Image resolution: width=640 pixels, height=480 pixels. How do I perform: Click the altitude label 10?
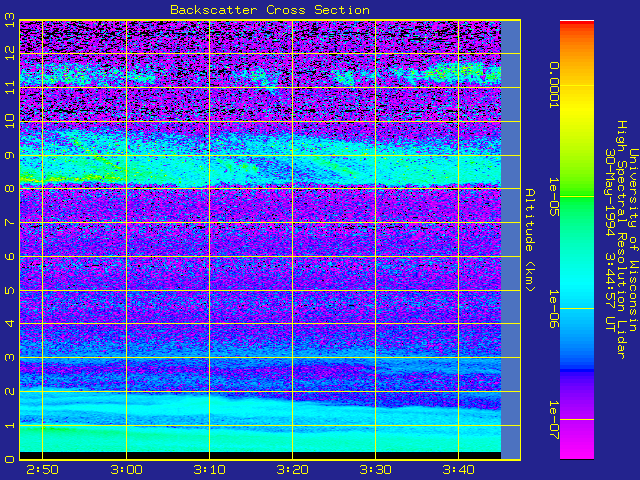coord(10,121)
